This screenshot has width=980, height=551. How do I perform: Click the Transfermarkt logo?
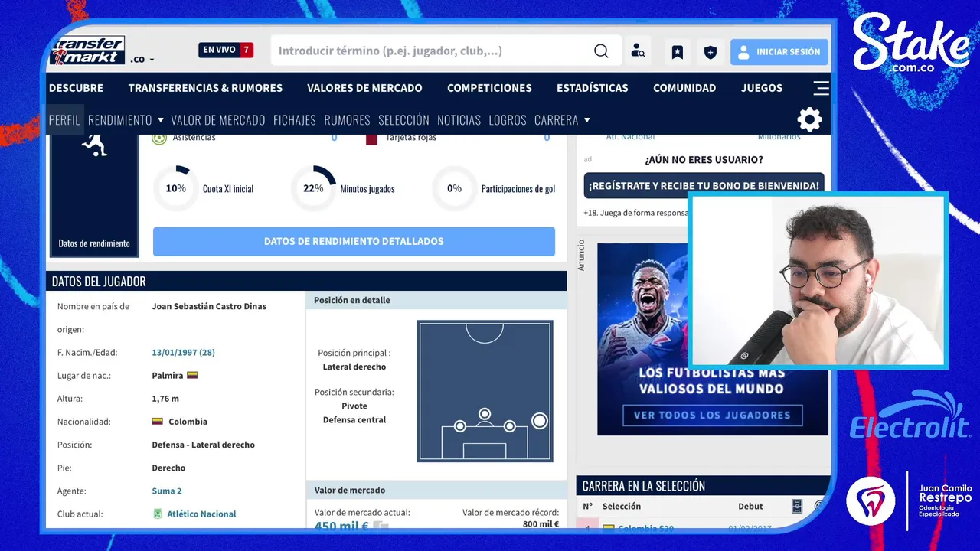pos(87,51)
